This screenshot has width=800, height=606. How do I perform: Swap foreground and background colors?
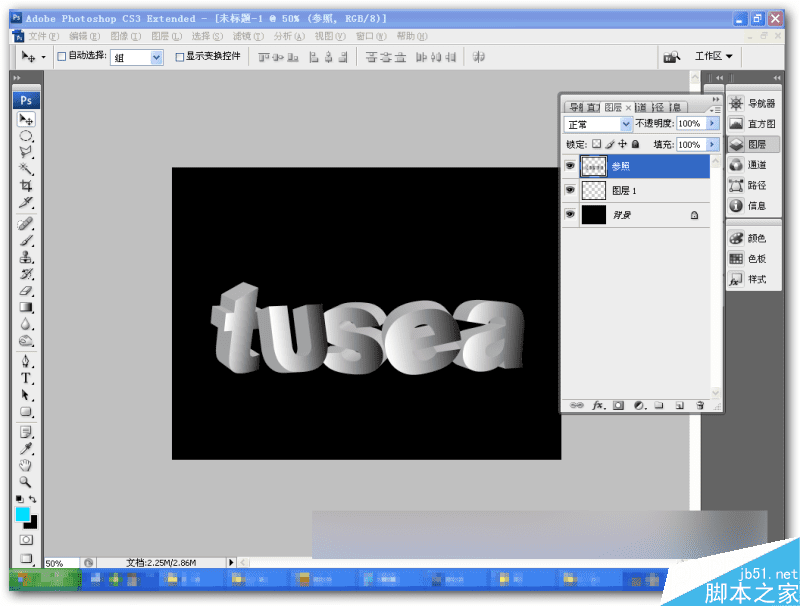point(33,498)
